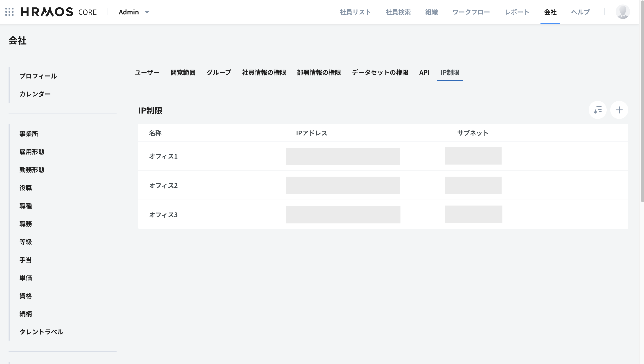Open 社員リスト in top navigation
The width and height of the screenshot is (644, 364).
[x=355, y=12]
